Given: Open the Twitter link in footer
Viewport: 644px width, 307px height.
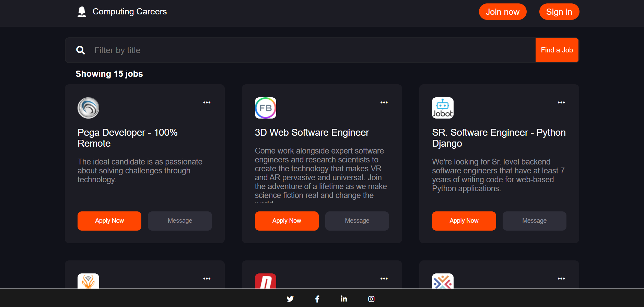Looking at the screenshot, I should (290, 299).
